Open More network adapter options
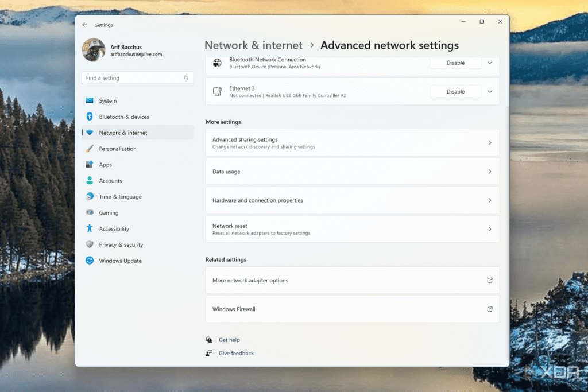Screen dimensions: 588x392 [353, 280]
